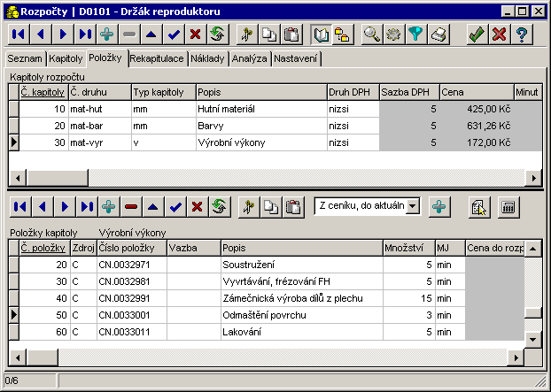The image size is (551, 392).
Task: Click the green checkmark confirm button
Action: pyautogui.click(x=477, y=35)
